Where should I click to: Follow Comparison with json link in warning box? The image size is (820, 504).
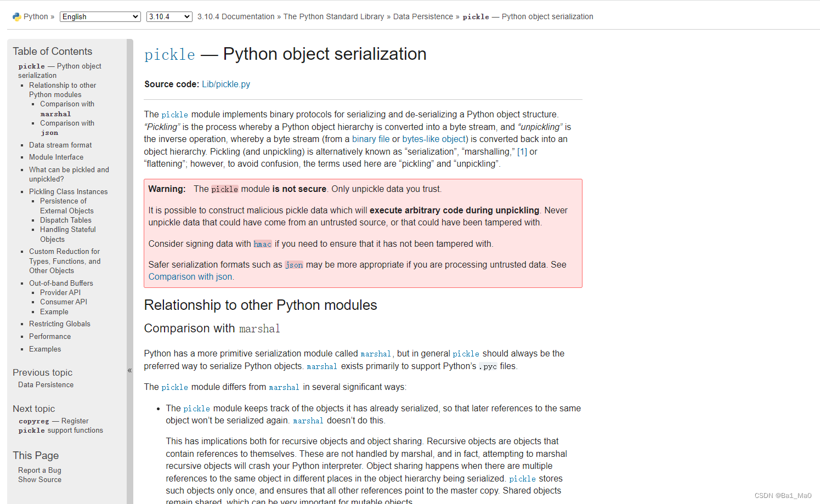coord(190,277)
